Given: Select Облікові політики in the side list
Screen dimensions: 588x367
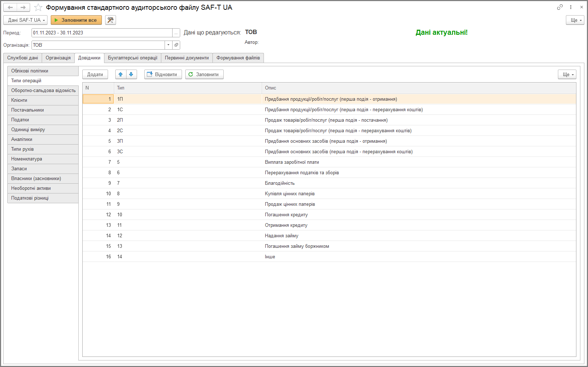Looking at the screenshot, I should pos(43,71).
